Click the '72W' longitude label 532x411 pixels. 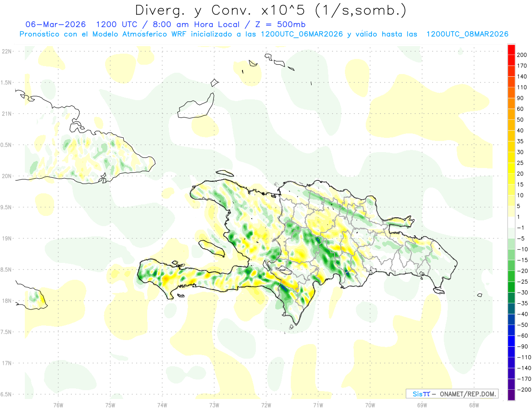(x=266, y=405)
